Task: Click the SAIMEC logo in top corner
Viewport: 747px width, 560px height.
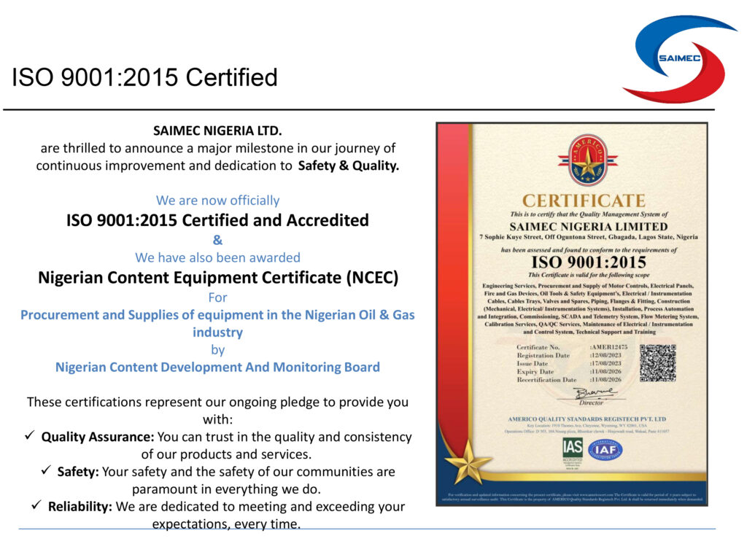Action: [x=679, y=58]
